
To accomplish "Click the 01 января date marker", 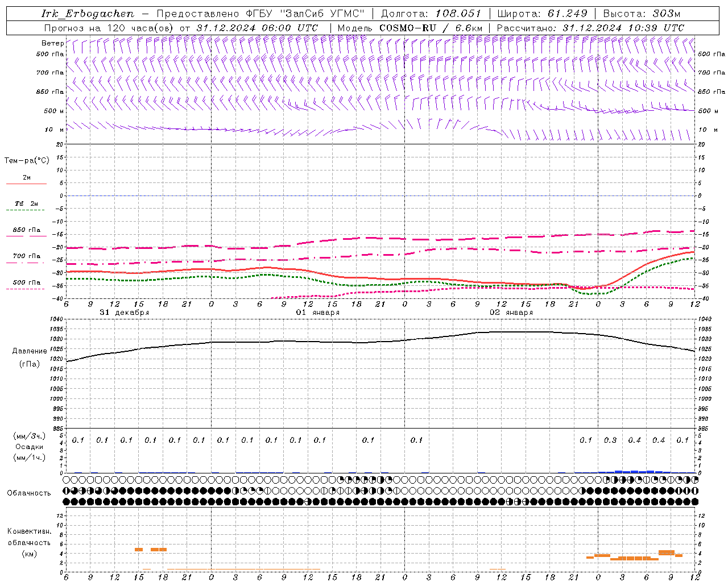I will tap(318, 313).
